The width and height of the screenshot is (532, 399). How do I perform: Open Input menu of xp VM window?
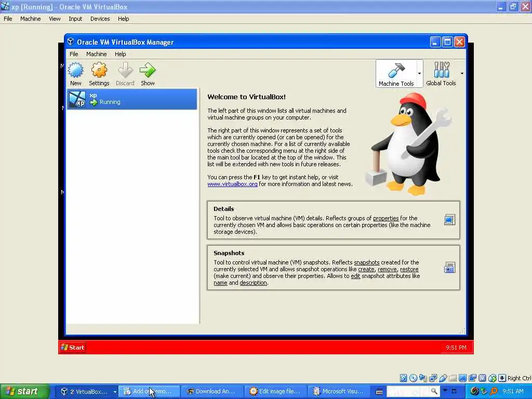pos(75,19)
